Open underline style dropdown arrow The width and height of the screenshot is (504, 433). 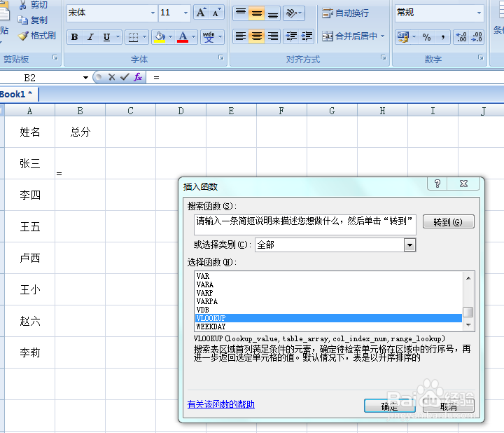point(118,37)
